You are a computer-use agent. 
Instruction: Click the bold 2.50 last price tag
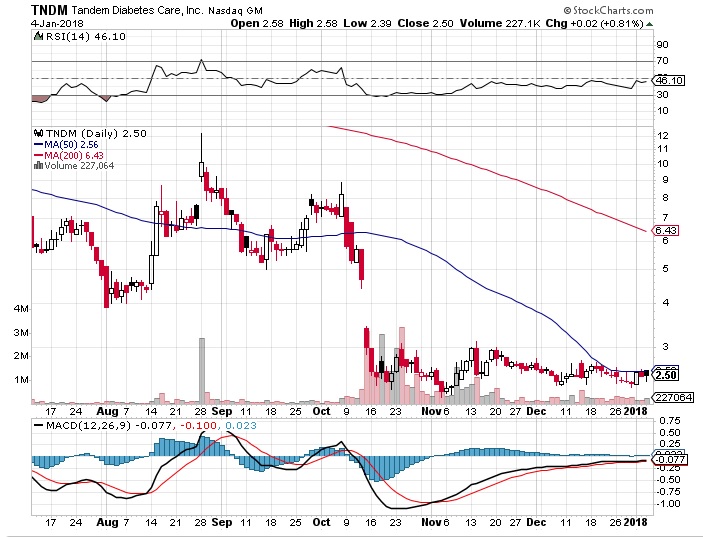[x=666, y=375]
